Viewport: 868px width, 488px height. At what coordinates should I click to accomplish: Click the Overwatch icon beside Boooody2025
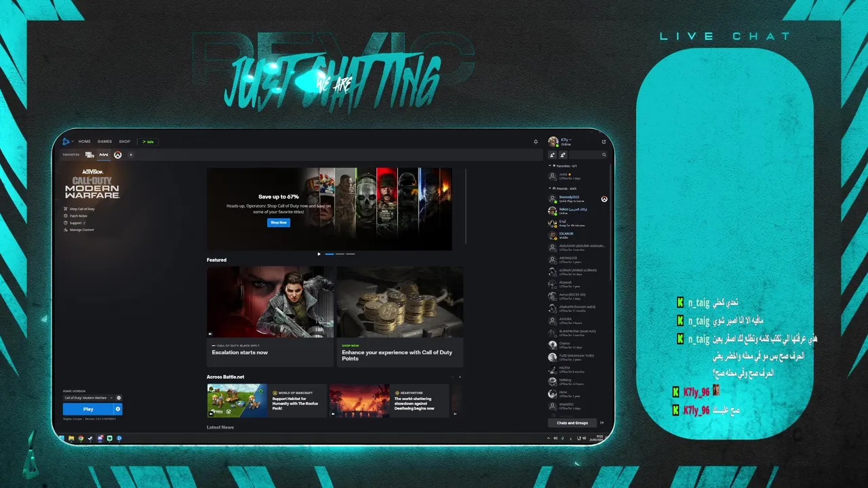pyautogui.click(x=604, y=199)
